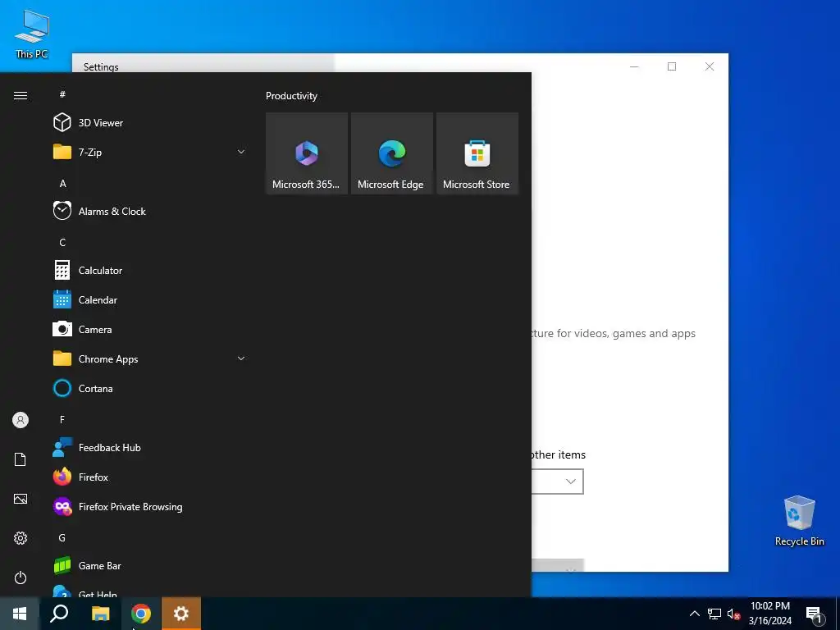Screen dimensions: 840x630
Task: Open the Calculator app
Action: 150,271
